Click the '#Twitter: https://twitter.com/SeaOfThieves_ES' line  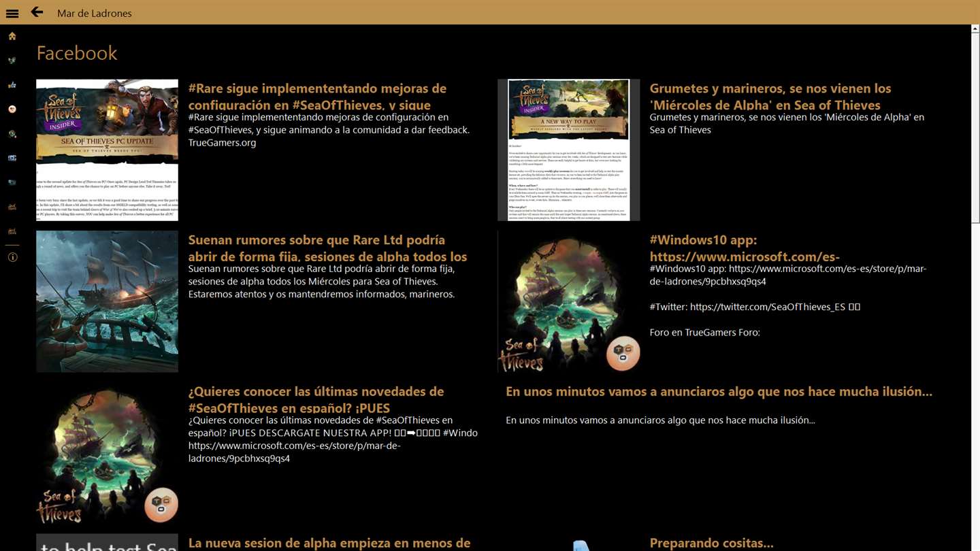pos(755,307)
